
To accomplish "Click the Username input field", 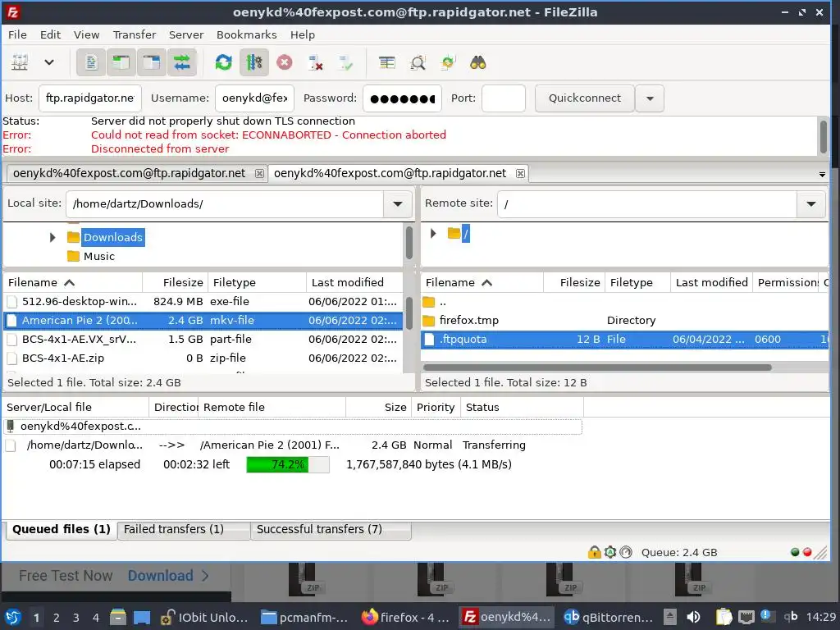I will pyautogui.click(x=254, y=98).
